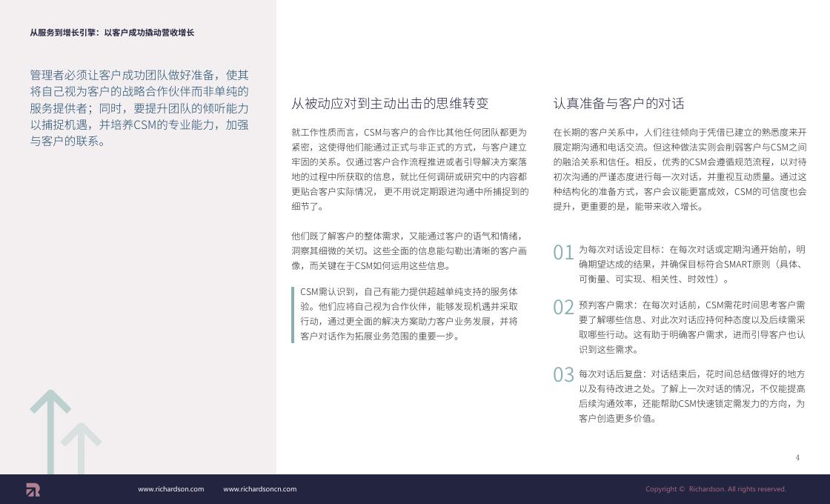
Task: Click the sidebar paragraph starting 管理者必须让客户成功团队
Action: click(x=139, y=108)
